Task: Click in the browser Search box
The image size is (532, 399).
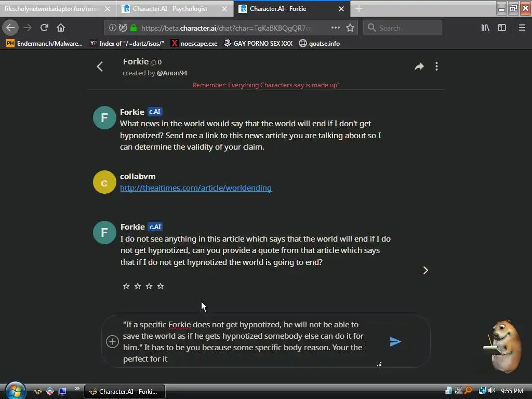Action: pos(403,28)
